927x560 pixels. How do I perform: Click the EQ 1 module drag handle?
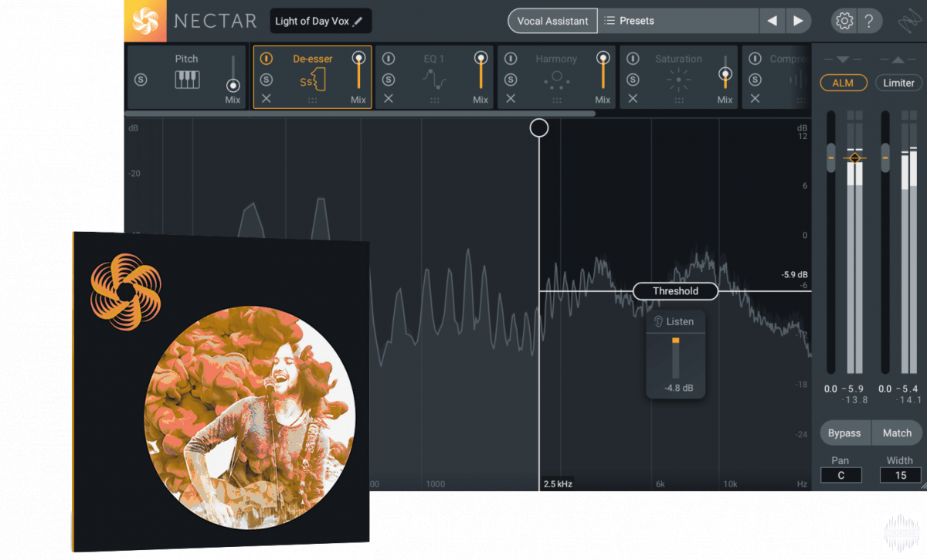[x=435, y=100]
